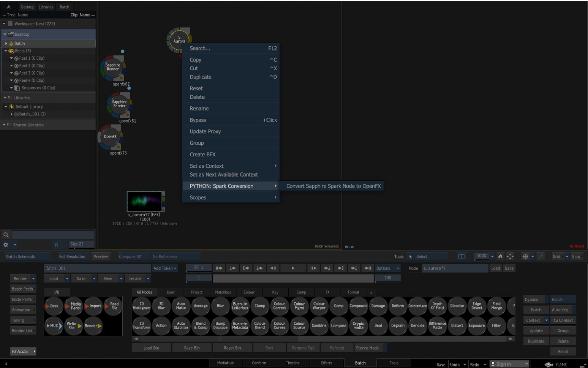Add the Depth Of Field node
The width and height of the screenshot is (588, 368).
pyautogui.click(x=438, y=306)
